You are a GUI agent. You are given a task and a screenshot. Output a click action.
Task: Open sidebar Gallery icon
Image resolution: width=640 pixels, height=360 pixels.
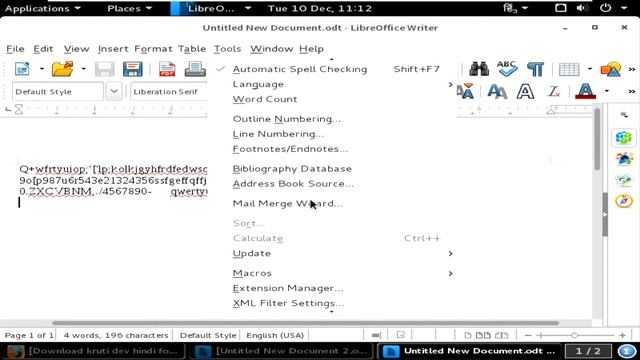624,180
